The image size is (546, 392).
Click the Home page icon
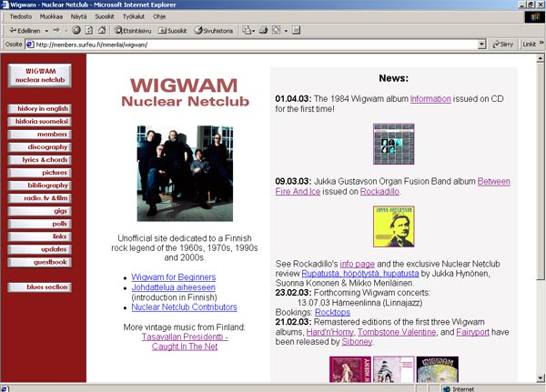102,30
